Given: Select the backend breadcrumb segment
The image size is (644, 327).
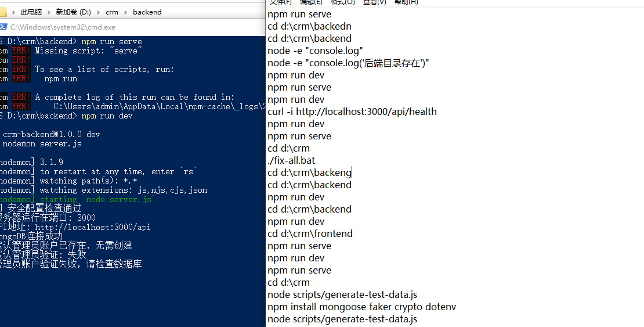Looking at the screenshot, I should coord(147,12).
